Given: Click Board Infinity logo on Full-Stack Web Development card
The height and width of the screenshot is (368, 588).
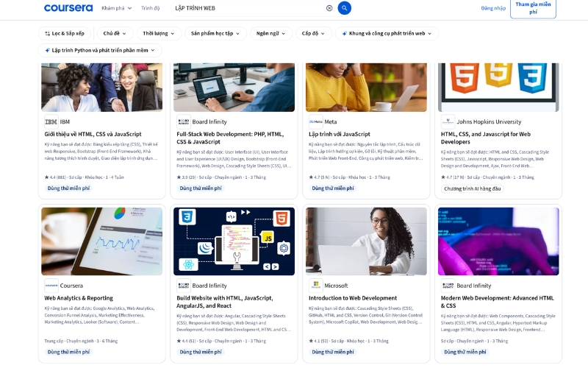Looking at the screenshot, I should coord(183,121).
